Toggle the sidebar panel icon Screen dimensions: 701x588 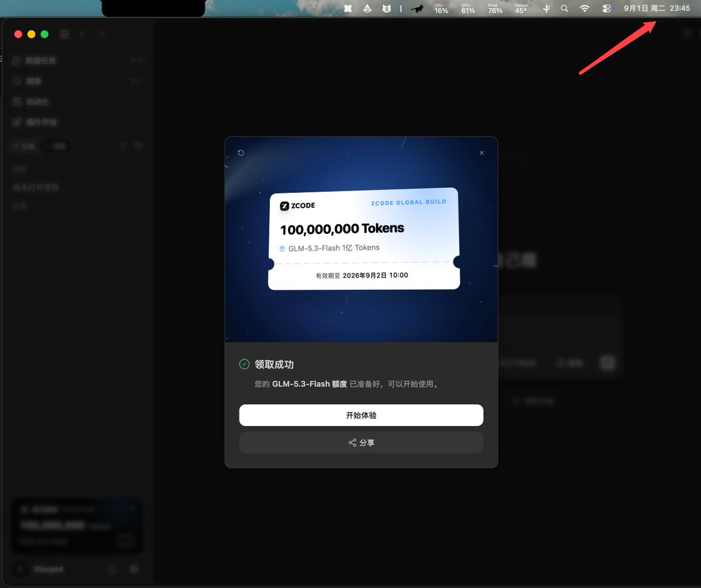(x=64, y=34)
